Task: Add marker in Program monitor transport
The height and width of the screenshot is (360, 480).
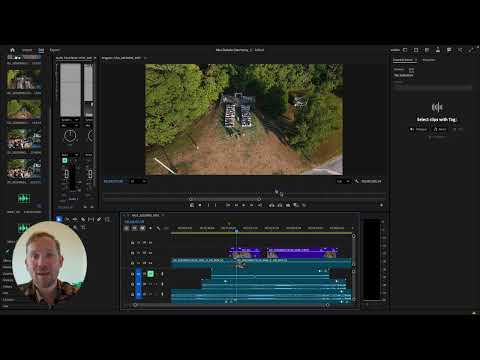Action: point(200,205)
